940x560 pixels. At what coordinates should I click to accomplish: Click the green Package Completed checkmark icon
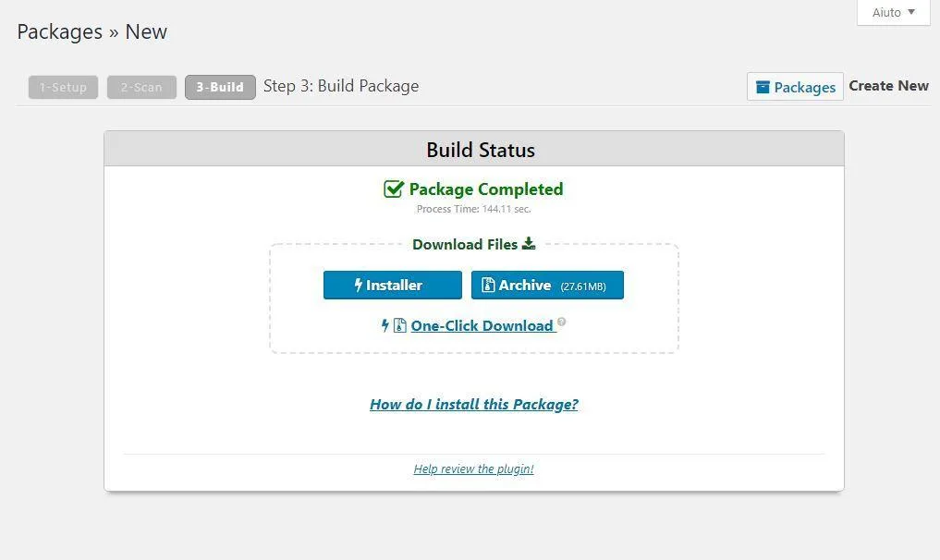394,189
